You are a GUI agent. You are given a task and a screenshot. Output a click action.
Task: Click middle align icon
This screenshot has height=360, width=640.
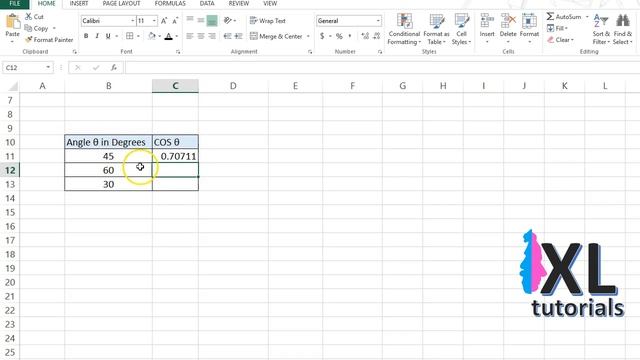201,20
